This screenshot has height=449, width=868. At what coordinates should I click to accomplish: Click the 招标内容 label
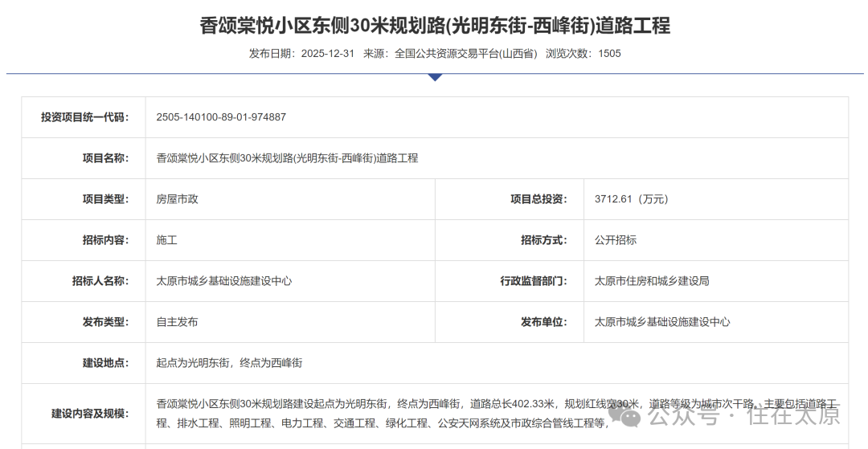(x=105, y=240)
